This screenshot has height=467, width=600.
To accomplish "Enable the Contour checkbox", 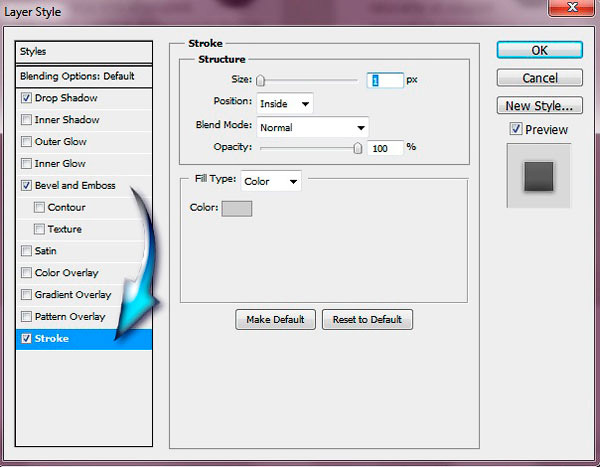I will [39, 207].
